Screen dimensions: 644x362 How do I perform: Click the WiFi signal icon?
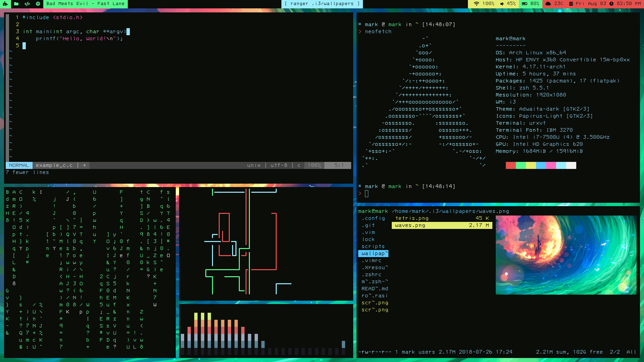[476, 4]
